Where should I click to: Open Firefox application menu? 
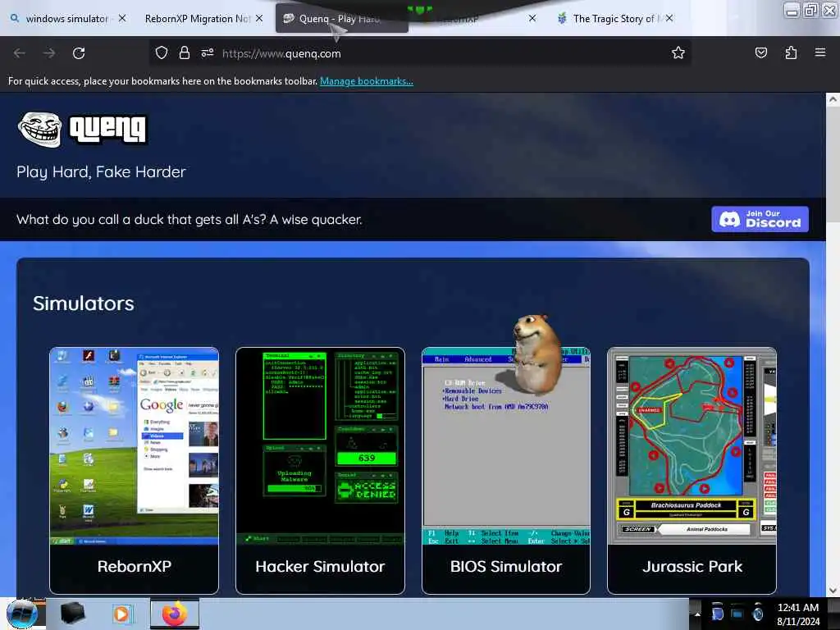[820, 52]
